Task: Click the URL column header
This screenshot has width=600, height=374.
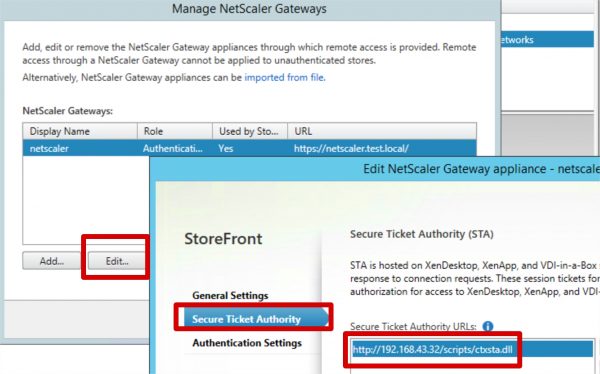Action: 382,131
